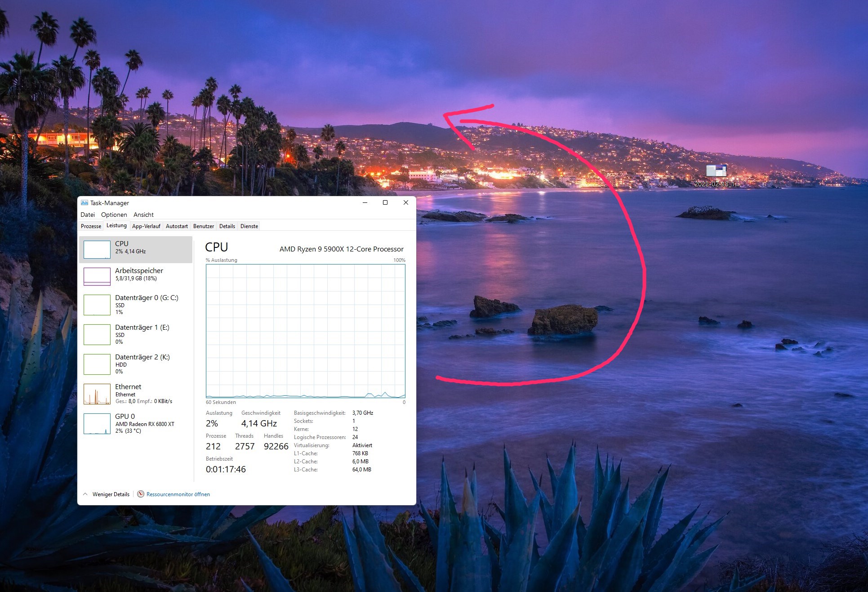Screen dimensions: 868x592
Task: Click the Threads value 2757
Action: (x=245, y=446)
